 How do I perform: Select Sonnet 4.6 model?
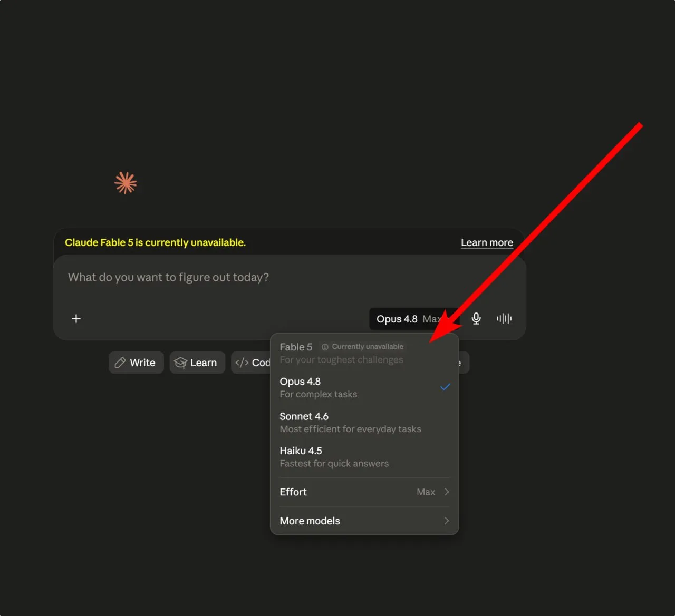[x=364, y=422]
